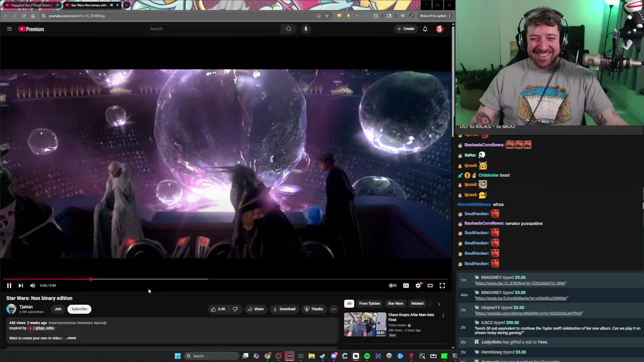Select the Related chip
This screenshot has width=644, height=362.
[417, 304]
